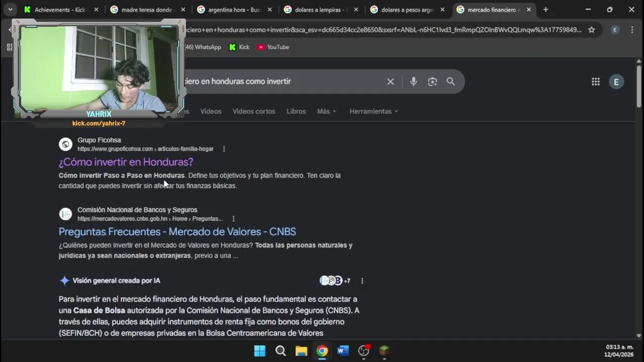Click the YAHRIX webcam overlay
Viewport: 644px width, 362px height.
99,73
